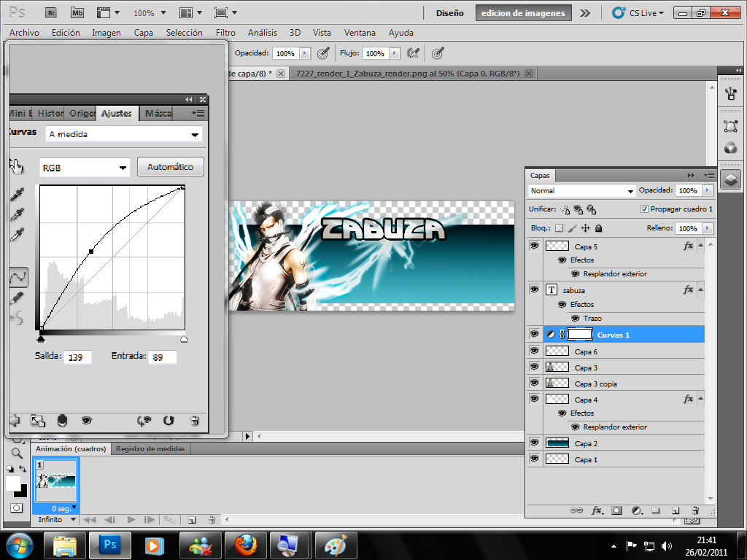Open the Normal blend mode dropdown

(x=581, y=190)
